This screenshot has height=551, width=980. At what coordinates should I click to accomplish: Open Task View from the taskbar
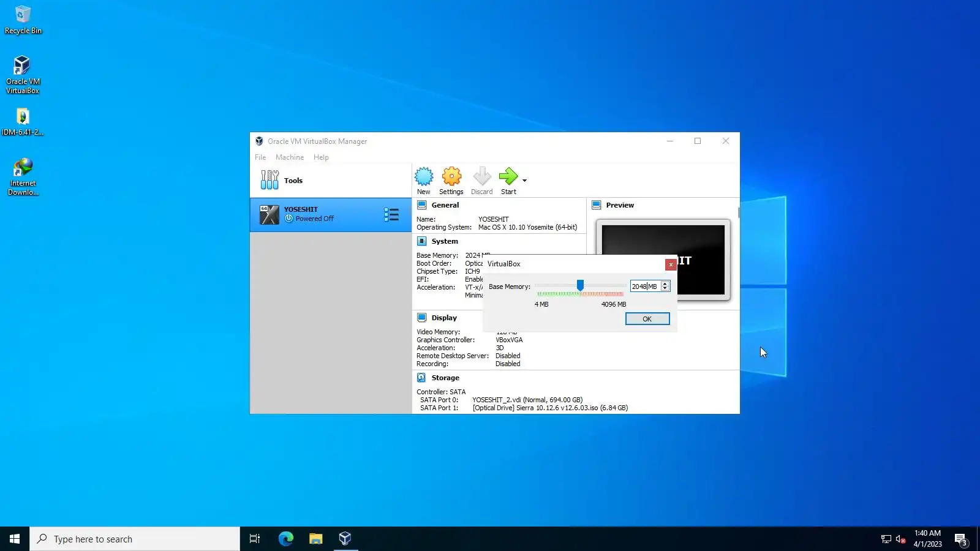(255, 539)
